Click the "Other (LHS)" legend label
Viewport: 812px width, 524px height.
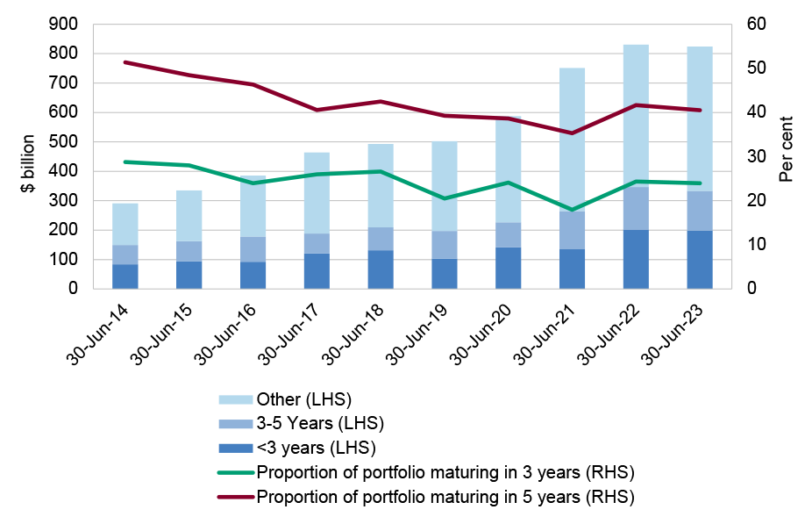[304, 399]
